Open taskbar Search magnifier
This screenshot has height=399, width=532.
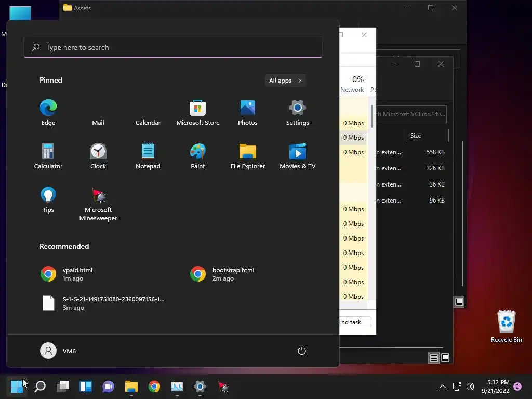[x=40, y=386]
